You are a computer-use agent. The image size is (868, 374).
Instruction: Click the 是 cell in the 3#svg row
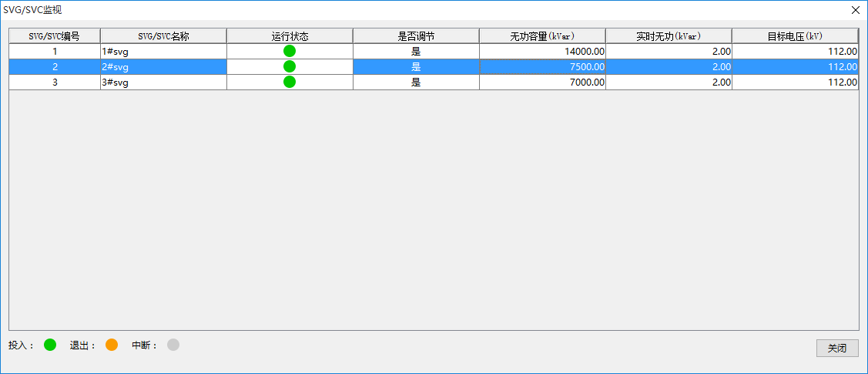coord(416,82)
